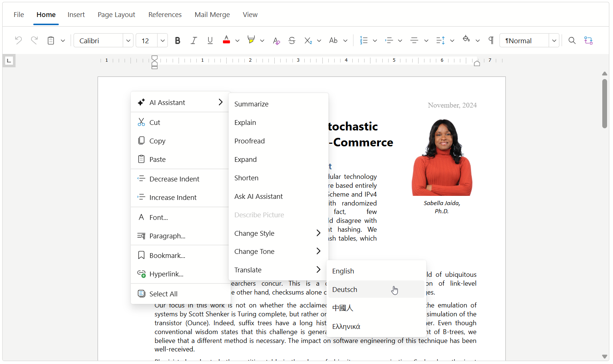Click the Strikethrough icon
The height and width of the screenshot is (364, 613).
pos(292,40)
